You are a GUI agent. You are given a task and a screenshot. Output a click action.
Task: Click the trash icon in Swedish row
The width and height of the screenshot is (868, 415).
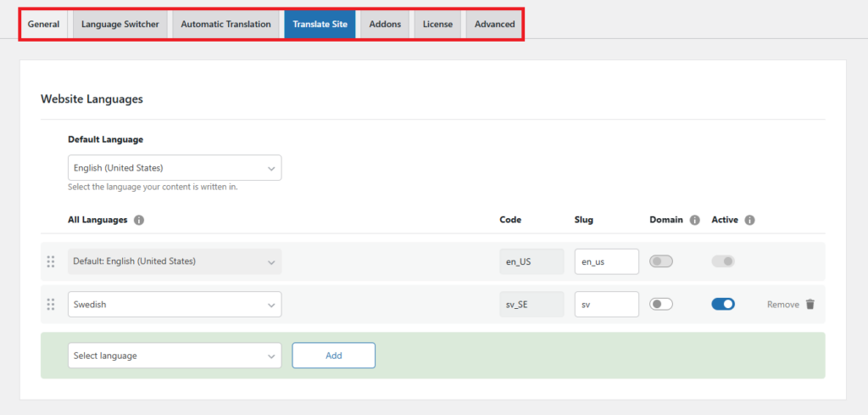click(810, 304)
